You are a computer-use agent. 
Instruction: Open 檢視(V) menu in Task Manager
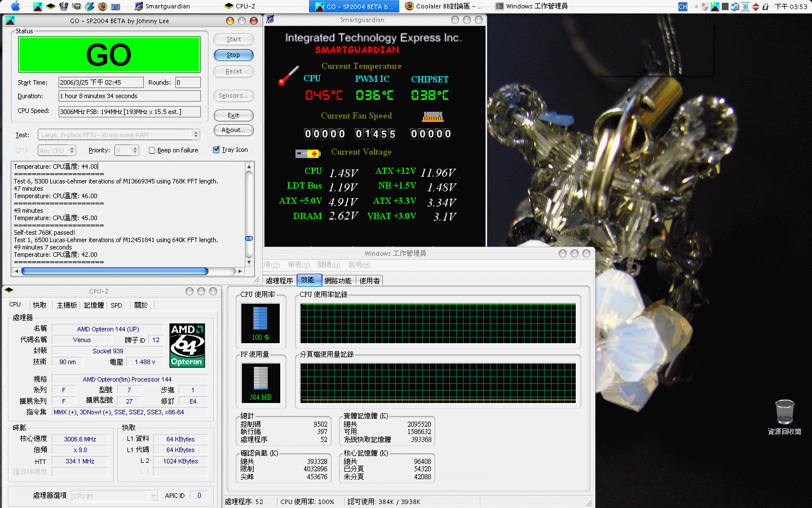[x=299, y=265]
